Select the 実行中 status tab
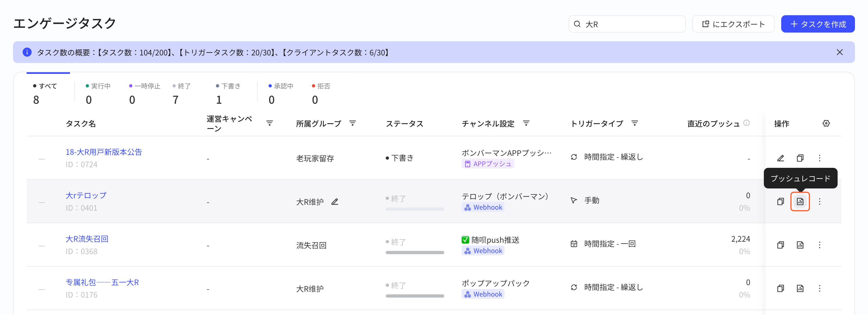The width and height of the screenshot is (868, 315). [x=98, y=93]
